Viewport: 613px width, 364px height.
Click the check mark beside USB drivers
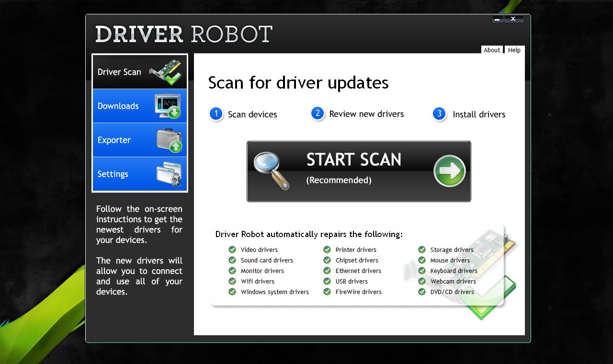[x=327, y=281]
